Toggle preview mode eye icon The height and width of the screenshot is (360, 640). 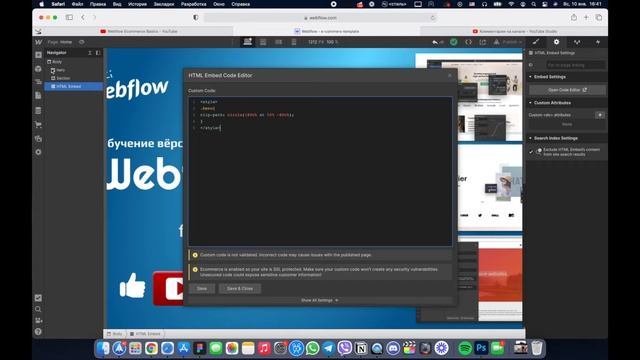82,42
